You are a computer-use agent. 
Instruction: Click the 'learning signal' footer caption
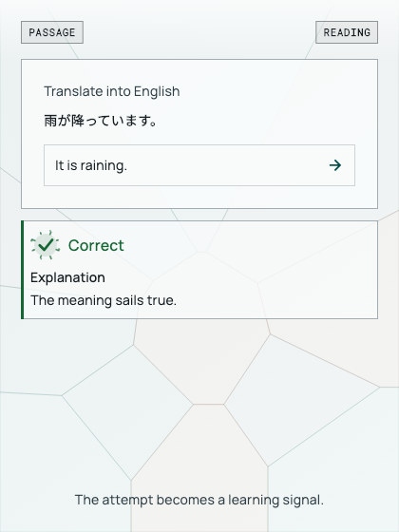[199, 500]
